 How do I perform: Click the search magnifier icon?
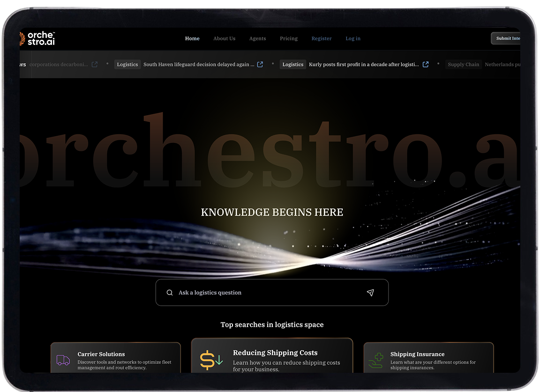pos(170,293)
